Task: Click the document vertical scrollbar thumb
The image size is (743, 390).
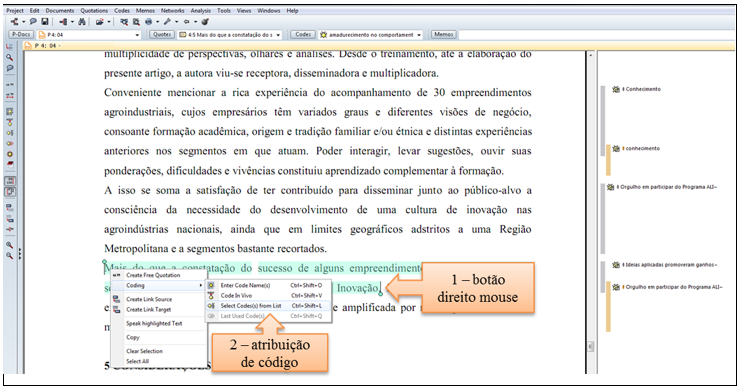Action: click(590, 346)
